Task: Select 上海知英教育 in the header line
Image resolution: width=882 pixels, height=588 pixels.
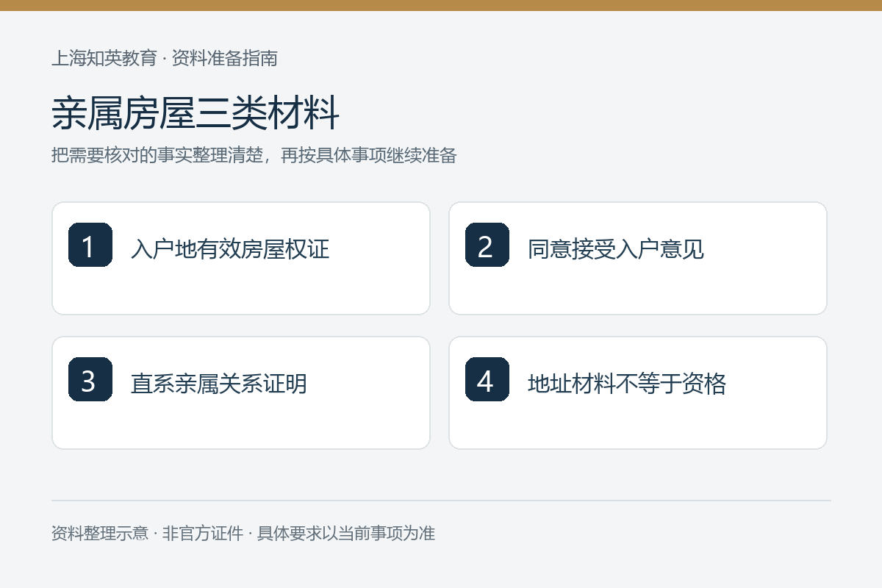Action: point(104,59)
